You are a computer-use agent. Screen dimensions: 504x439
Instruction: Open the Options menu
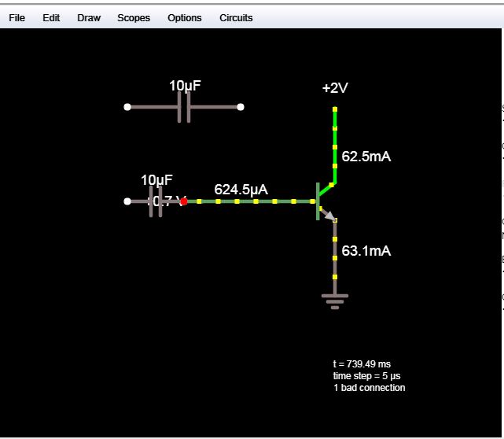point(184,17)
